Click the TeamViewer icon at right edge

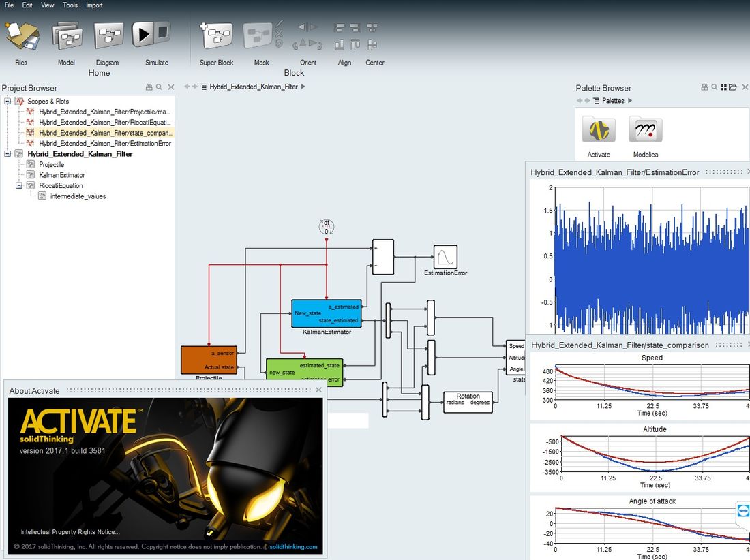tap(742, 512)
